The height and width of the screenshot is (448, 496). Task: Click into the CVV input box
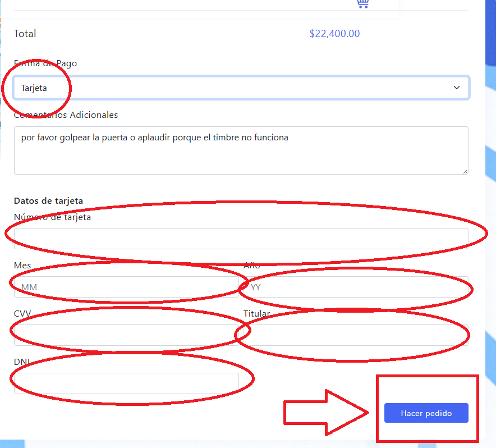pyautogui.click(x=126, y=335)
